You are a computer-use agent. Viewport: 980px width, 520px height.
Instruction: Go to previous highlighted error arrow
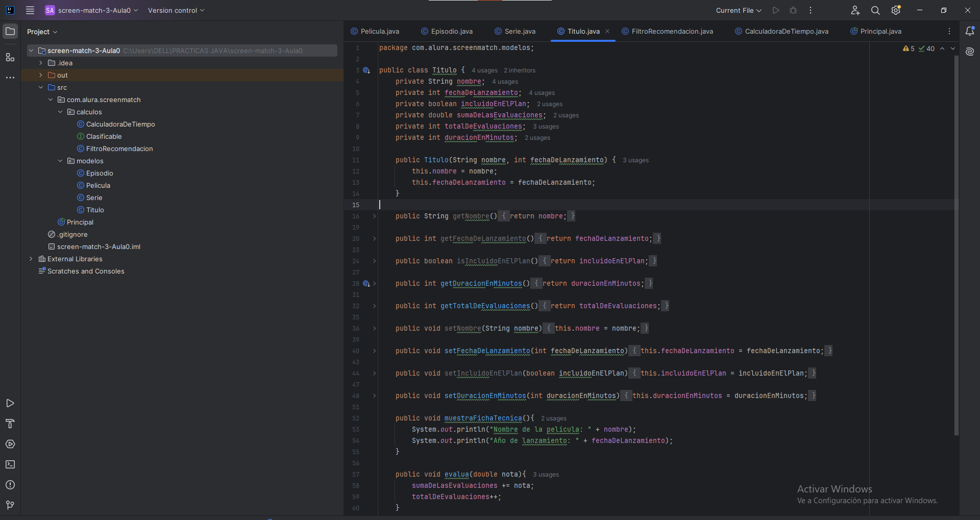[942, 48]
